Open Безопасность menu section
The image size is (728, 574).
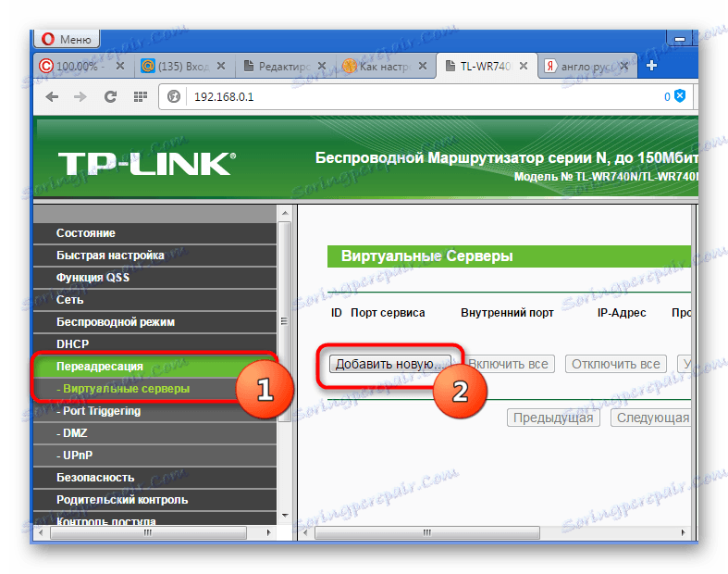click(155, 478)
